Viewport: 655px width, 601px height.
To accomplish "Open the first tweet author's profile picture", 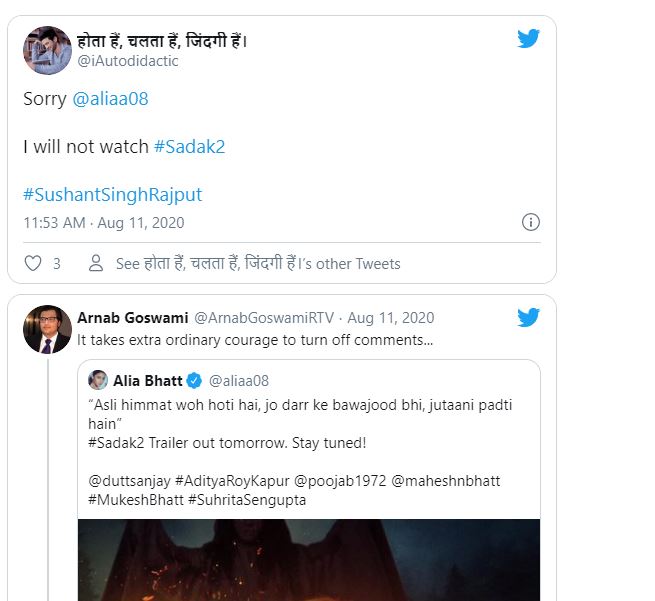I will (x=46, y=48).
